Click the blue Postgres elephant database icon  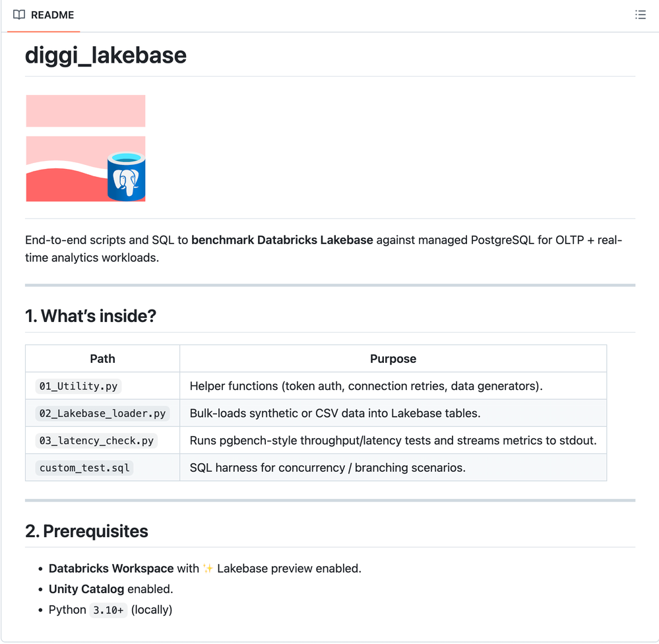[x=126, y=176]
